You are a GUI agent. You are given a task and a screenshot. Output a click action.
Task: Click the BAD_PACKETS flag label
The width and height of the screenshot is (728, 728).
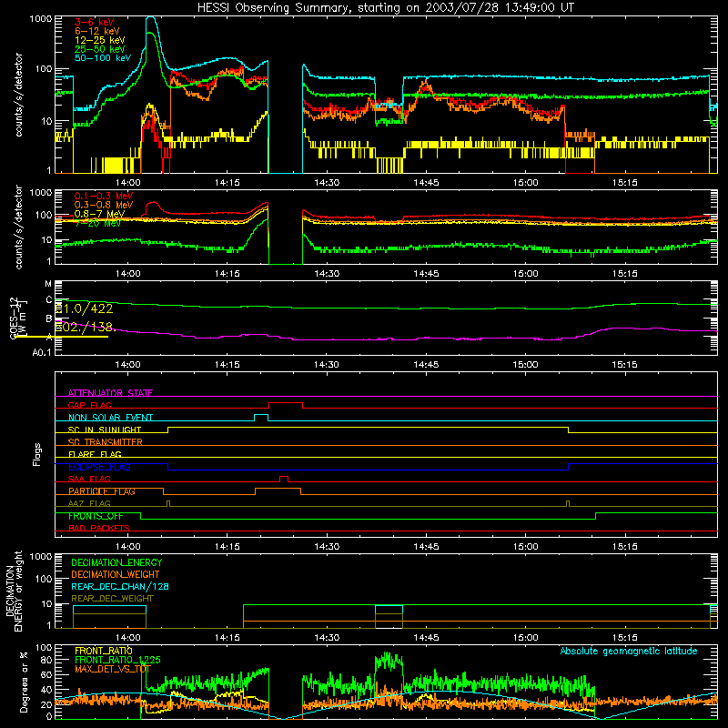[x=99, y=528]
